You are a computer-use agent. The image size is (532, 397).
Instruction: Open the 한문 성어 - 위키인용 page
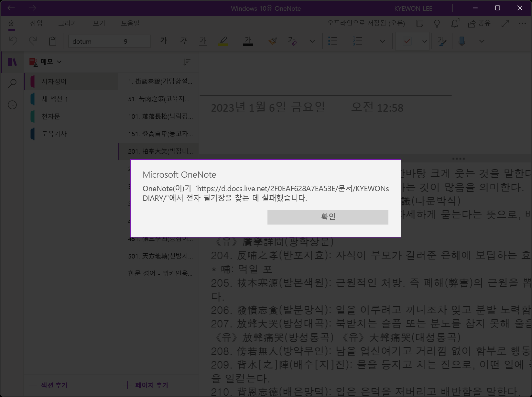pos(158,273)
